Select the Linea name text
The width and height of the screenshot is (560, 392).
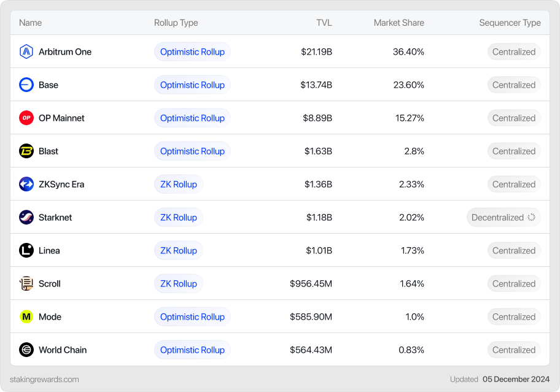(49, 250)
